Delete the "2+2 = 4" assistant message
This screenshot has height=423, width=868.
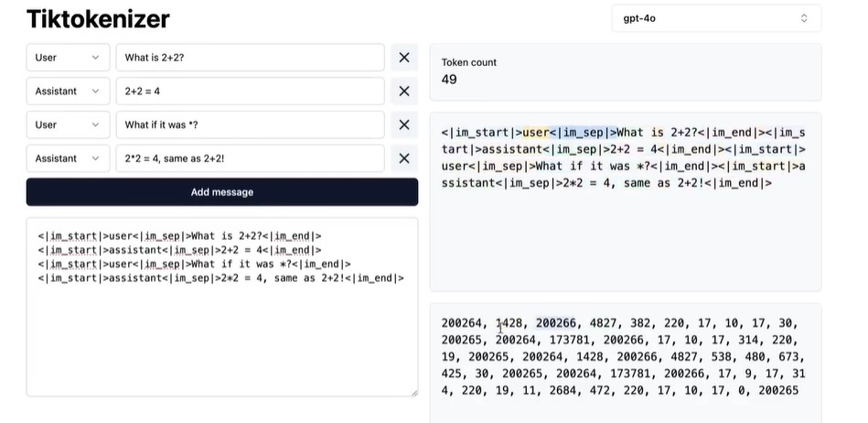pyautogui.click(x=403, y=92)
